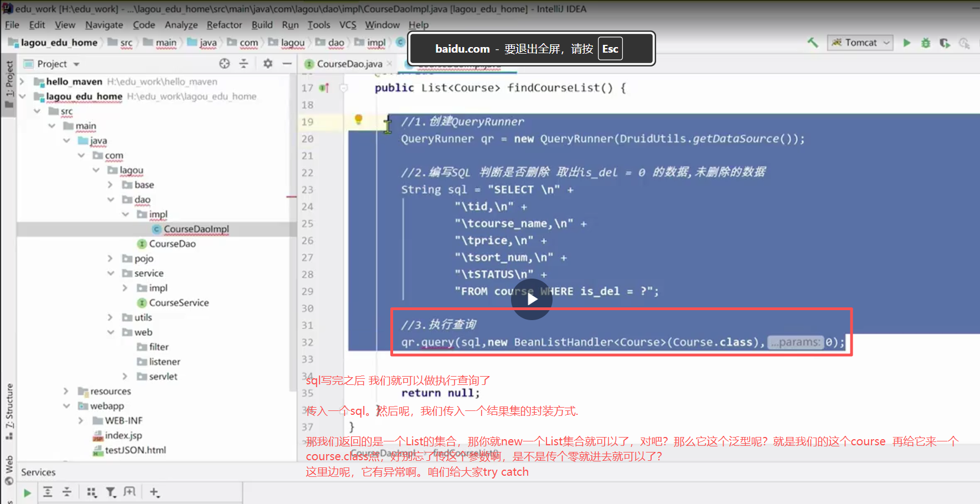Open the filter icon in Services toolbar
The width and height of the screenshot is (980, 504).
pos(111,492)
